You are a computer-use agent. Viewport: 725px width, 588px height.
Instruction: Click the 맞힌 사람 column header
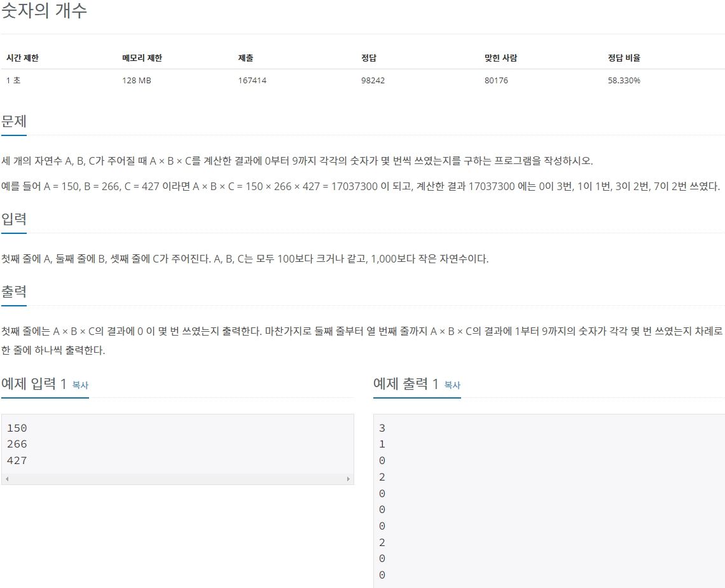coord(501,58)
